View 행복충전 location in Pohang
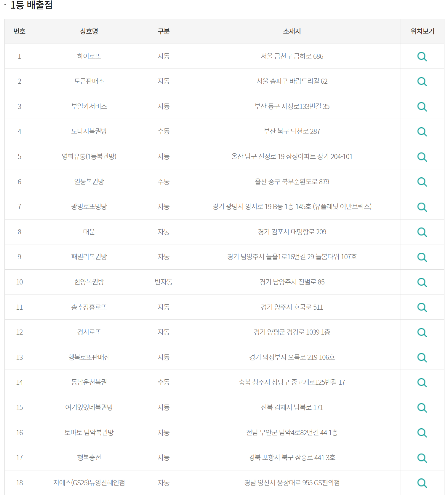Screen dimensions: 448x498 click(x=422, y=458)
